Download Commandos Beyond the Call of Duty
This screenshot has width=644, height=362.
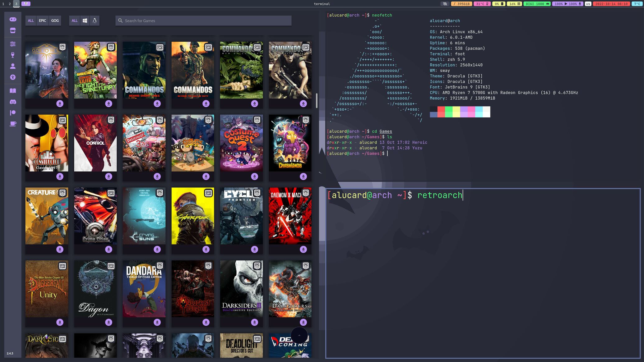tap(206, 103)
